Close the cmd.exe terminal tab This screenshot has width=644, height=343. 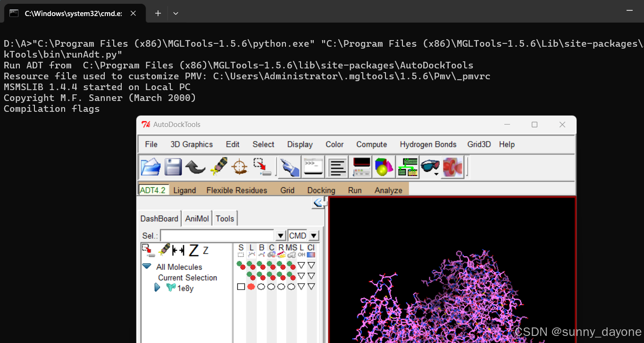pos(133,13)
